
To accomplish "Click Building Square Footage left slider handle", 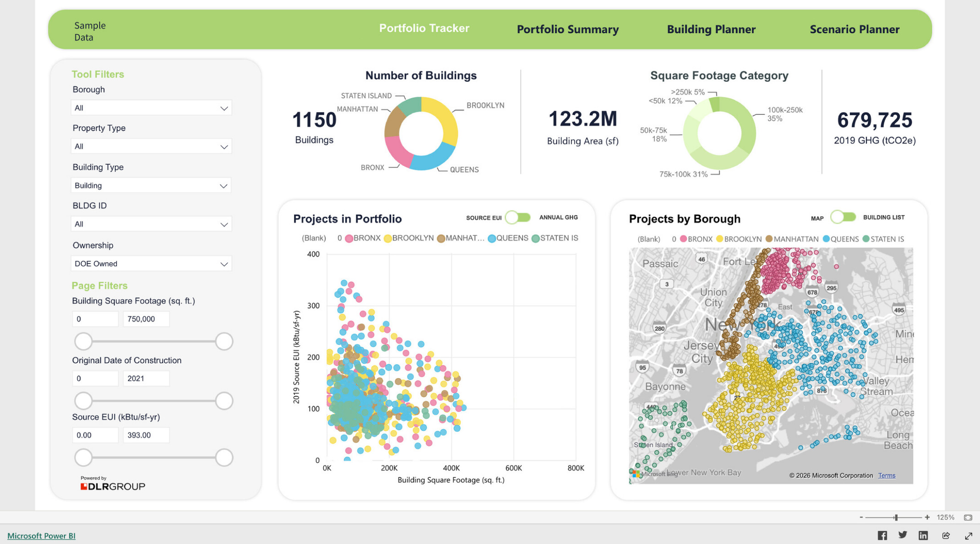I will (x=83, y=341).
